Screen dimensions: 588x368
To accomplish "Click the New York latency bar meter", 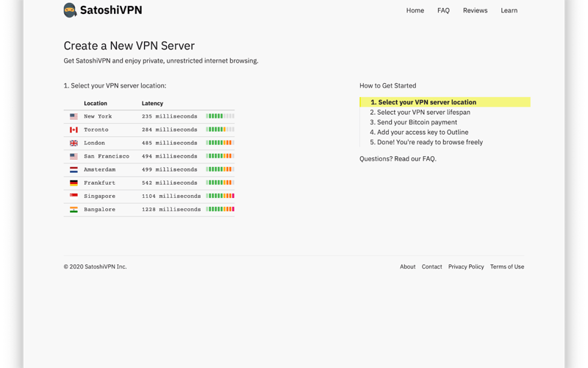I will pos(220,116).
